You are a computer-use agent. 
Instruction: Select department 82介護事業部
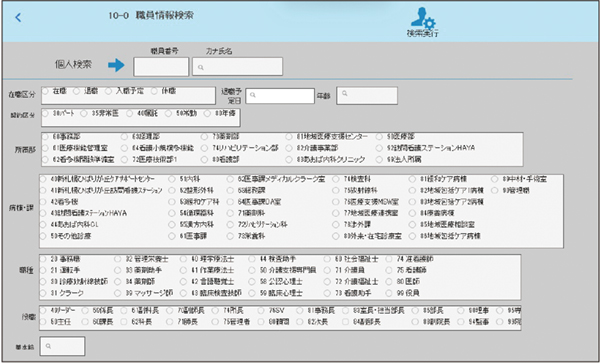(x=289, y=148)
